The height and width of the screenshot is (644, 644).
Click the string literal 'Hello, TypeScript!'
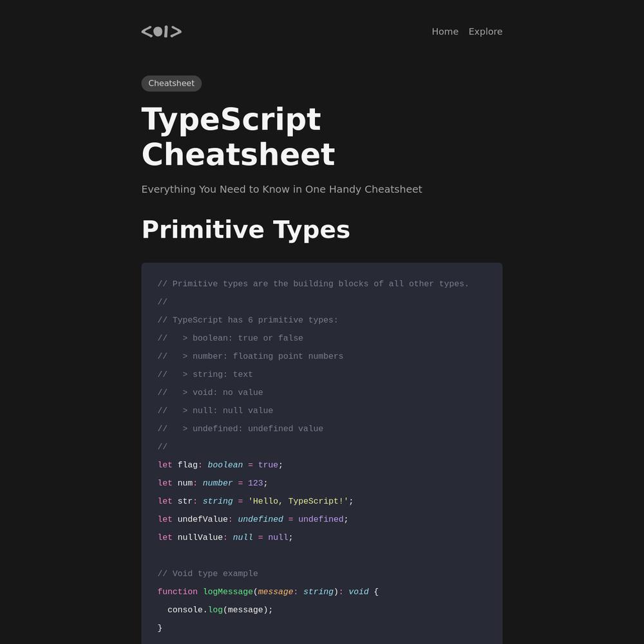(298, 501)
